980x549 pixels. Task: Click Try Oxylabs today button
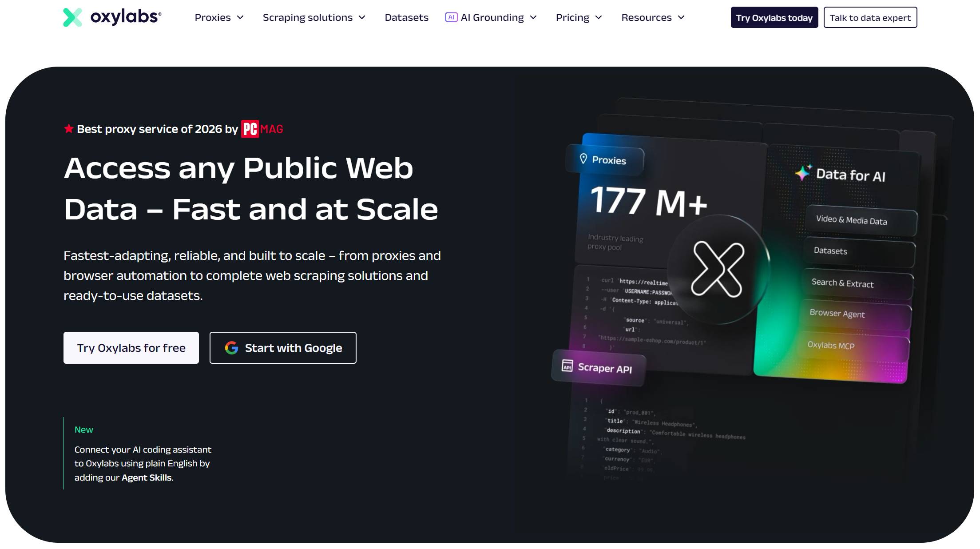tap(774, 17)
